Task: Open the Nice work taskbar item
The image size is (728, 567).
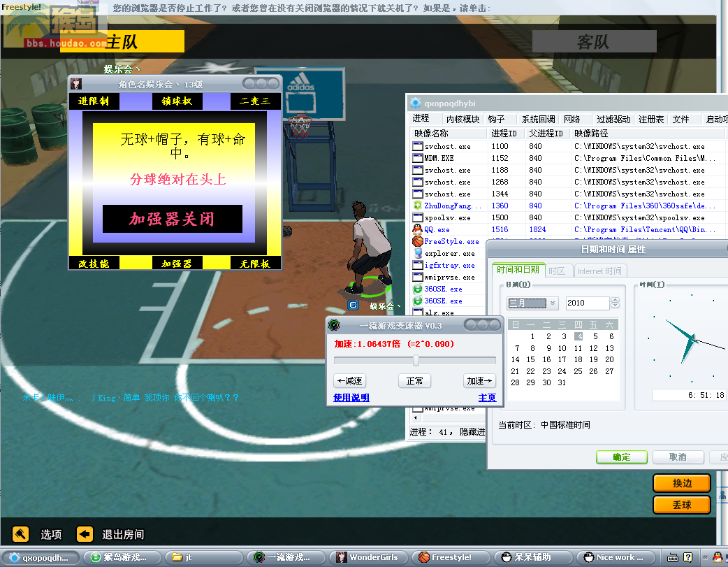Action: click(x=616, y=557)
